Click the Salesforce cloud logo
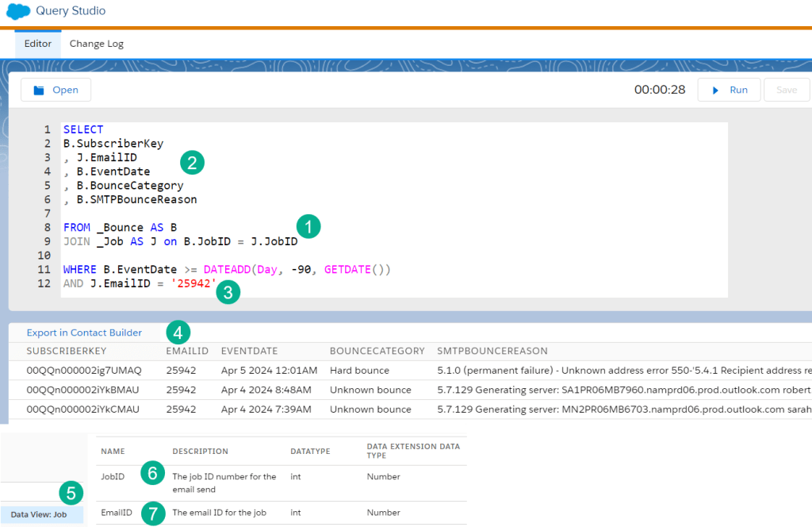This screenshot has height=527, width=812. click(18, 12)
